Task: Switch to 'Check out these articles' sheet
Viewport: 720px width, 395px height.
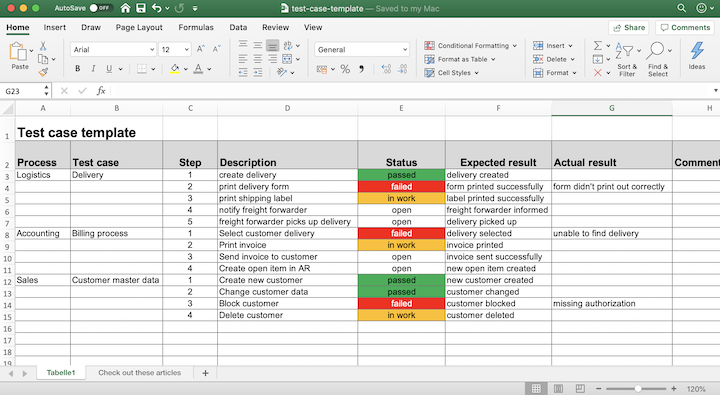Action: 140,372
